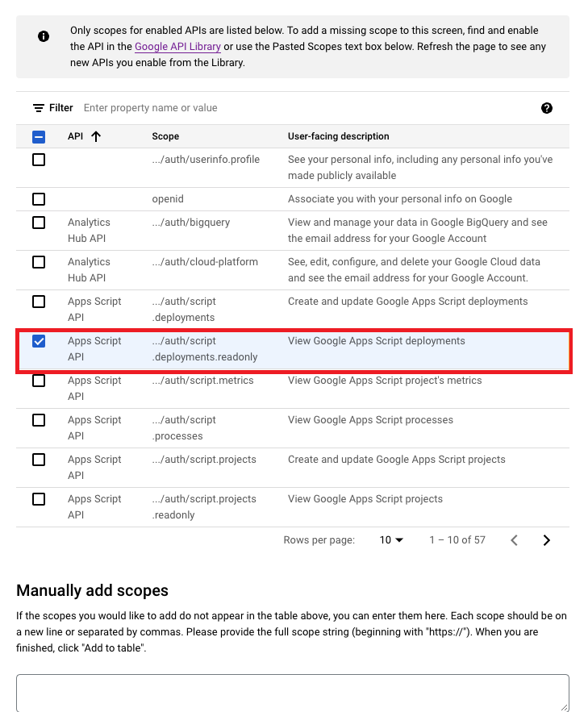Click the Filter list icon
This screenshot has width=588, height=712.
click(x=39, y=108)
